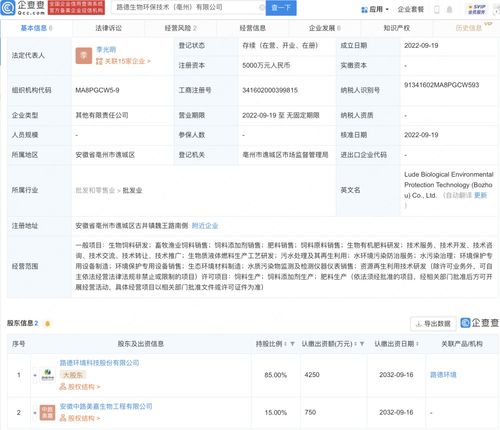This screenshot has height=430, width=500.
Task: Click the 中路美嘉 logo thumbnail
Action: pos(48,412)
